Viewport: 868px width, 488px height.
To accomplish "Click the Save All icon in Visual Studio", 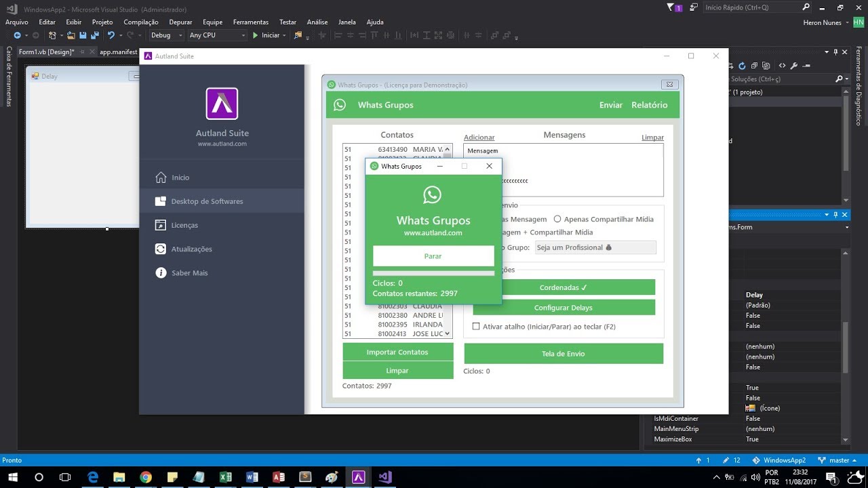I will [x=94, y=35].
